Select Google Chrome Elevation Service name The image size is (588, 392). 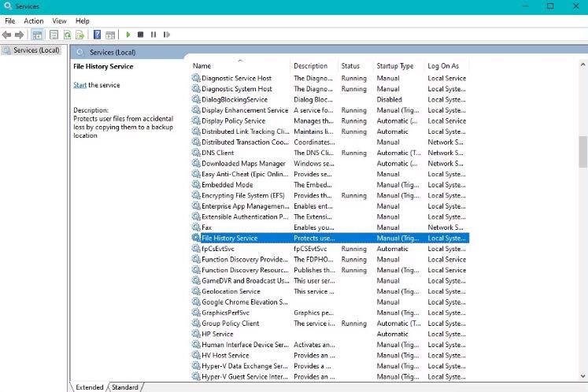point(245,302)
